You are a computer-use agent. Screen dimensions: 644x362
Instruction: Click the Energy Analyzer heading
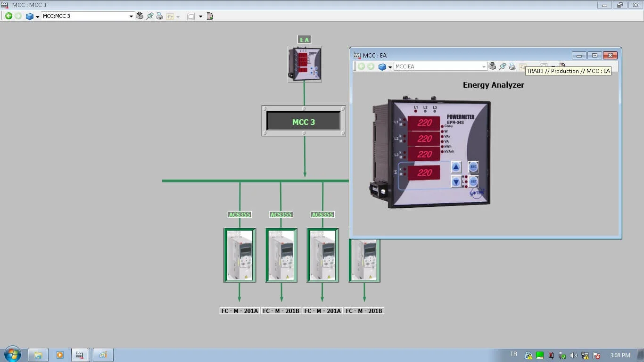pos(493,85)
